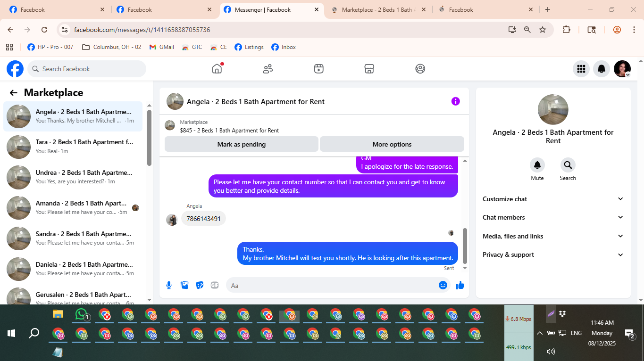Image resolution: width=644 pixels, height=361 pixels.
Task: Send a thumbs-up like
Action: (x=460, y=285)
